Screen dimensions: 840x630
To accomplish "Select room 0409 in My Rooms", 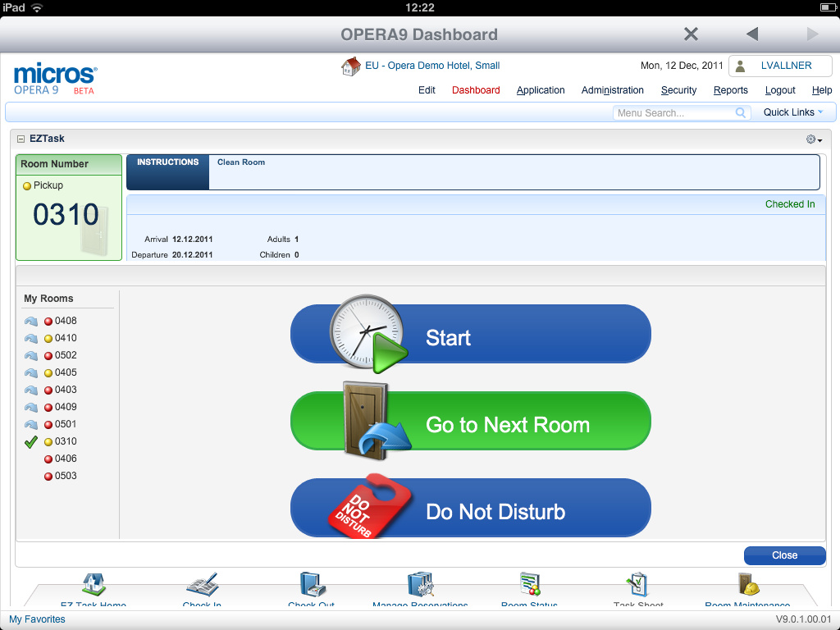I will (x=66, y=407).
